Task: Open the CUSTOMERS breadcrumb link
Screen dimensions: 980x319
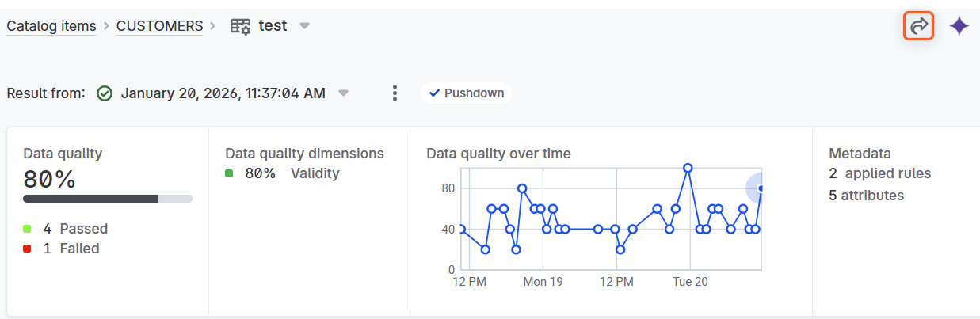Action: coord(159,26)
